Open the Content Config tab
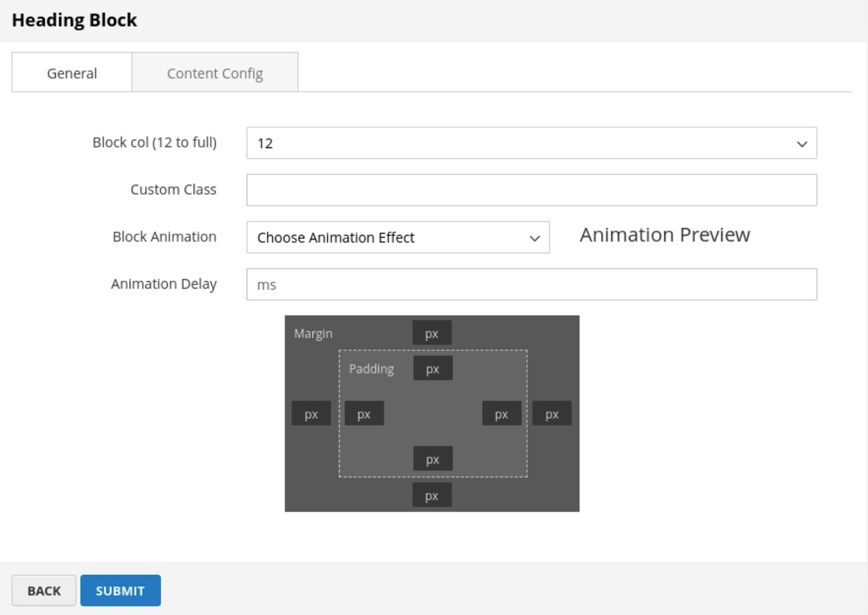Image resolution: width=868 pixels, height=615 pixels. (215, 73)
